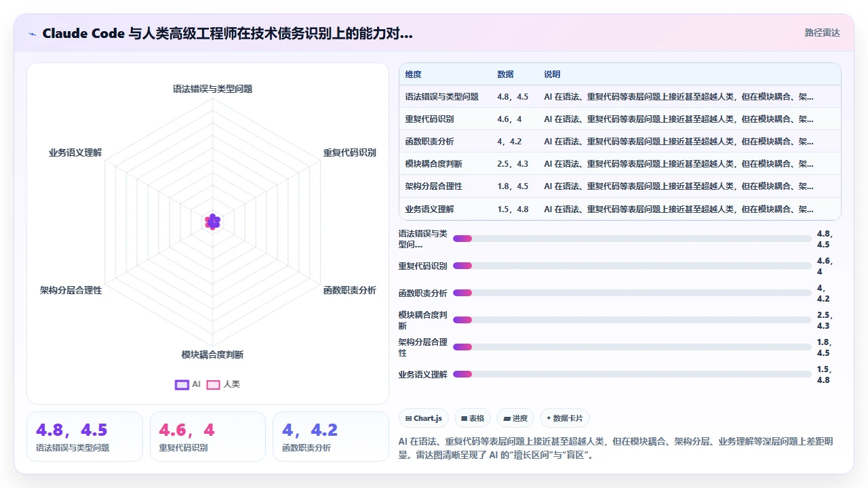This screenshot has height=488, width=868.
Task: Toggle the AI legend in radar chart
Action: tap(188, 384)
